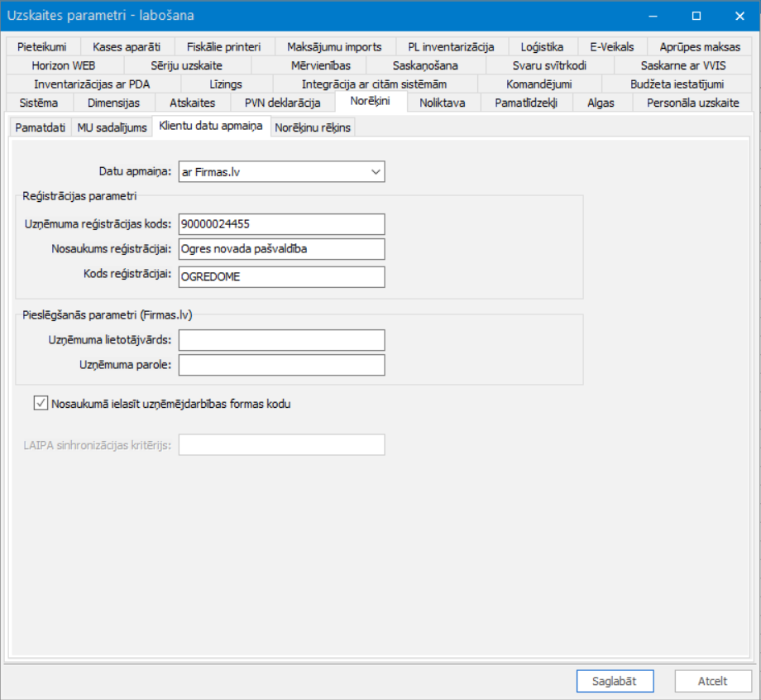Open the PVN deklarācija tab
761x700 pixels.
pos(282,103)
